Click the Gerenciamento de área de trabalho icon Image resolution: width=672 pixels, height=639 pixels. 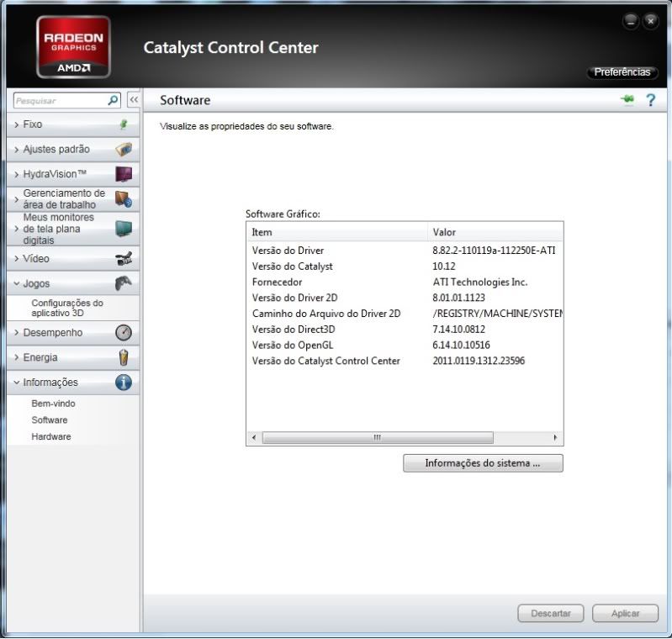[x=124, y=199]
